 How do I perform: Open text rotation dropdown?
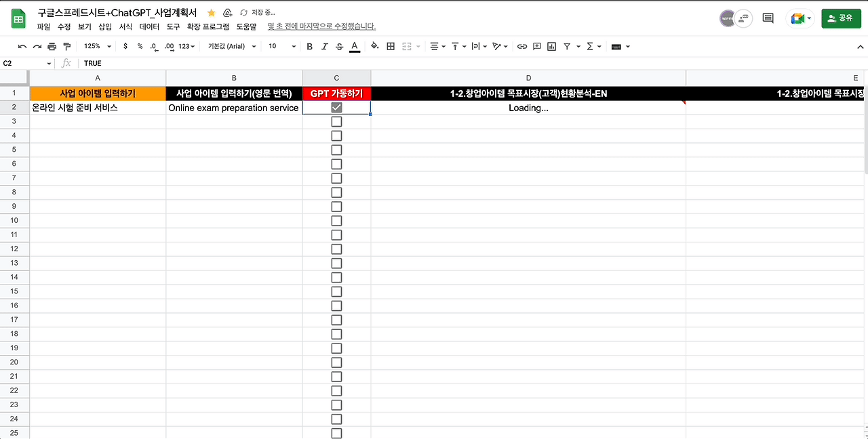click(500, 46)
